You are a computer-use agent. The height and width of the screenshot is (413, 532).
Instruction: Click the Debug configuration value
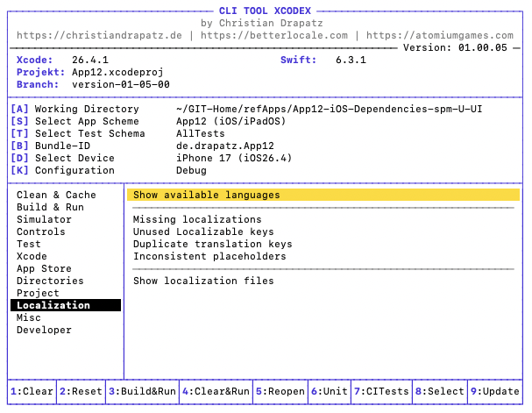(191, 170)
